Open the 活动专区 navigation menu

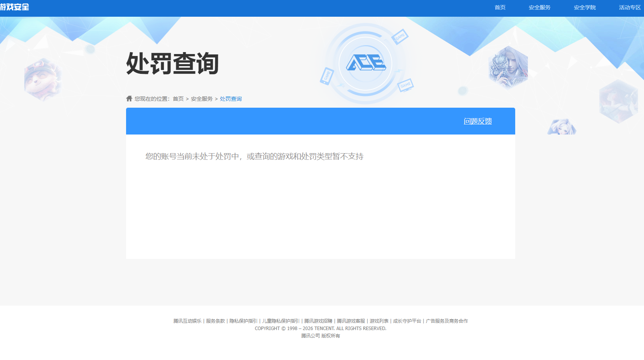pyautogui.click(x=630, y=7)
